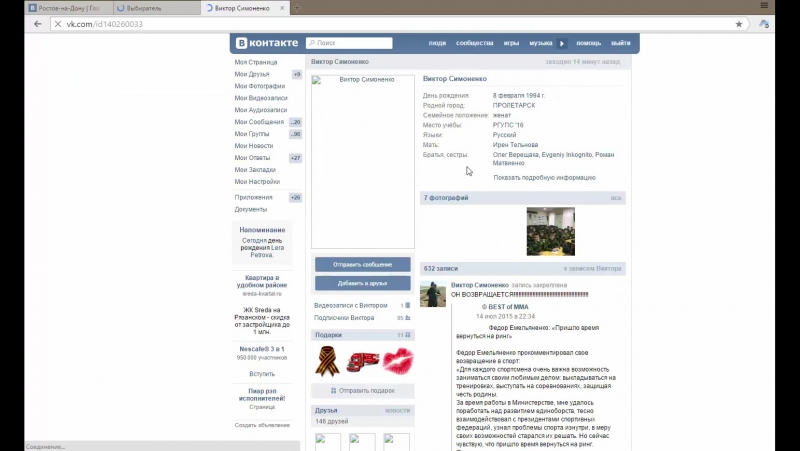Open новости link in Друзья section
Viewport: 800px width, 451px height.
(x=397, y=410)
